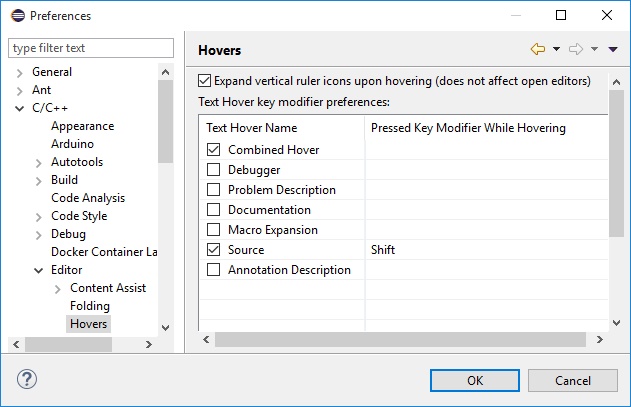Image resolution: width=631 pixels, height=407 pixels.
Task: Click the grayed Forward navigation arrow
Action: pos(575,49)
